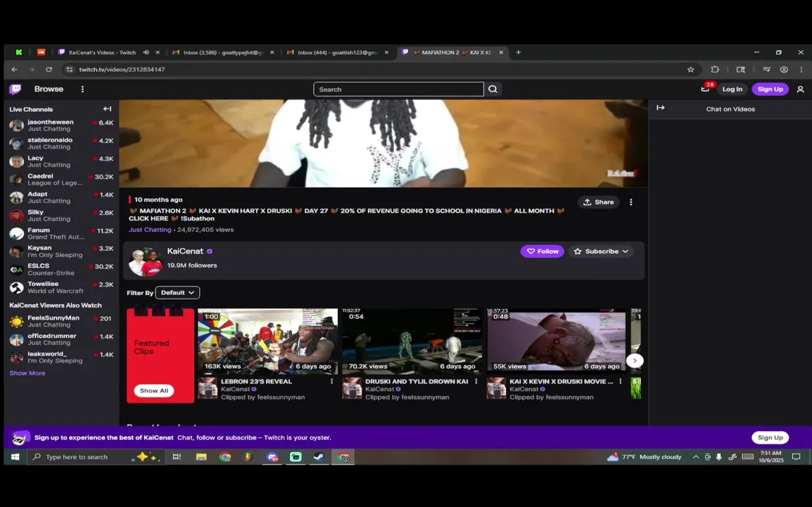Viewport: 812px width, 507px height.
Task: Open the Windows Start menu
Action: tap(15, 457)
